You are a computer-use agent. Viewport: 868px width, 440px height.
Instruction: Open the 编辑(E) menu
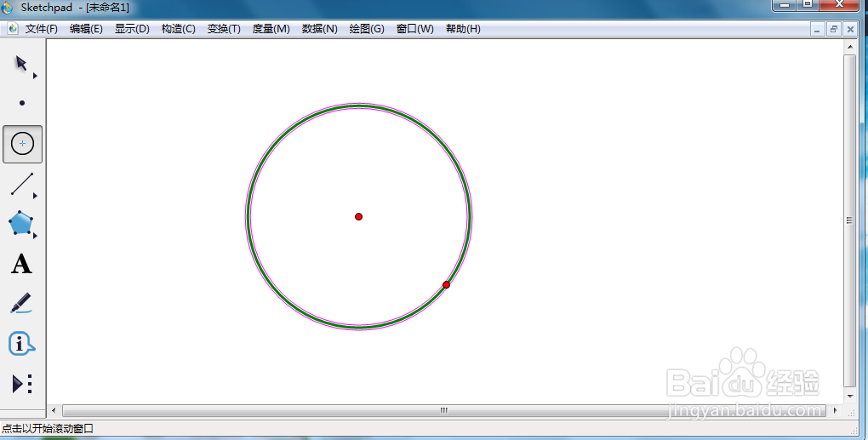coord(86,29)
